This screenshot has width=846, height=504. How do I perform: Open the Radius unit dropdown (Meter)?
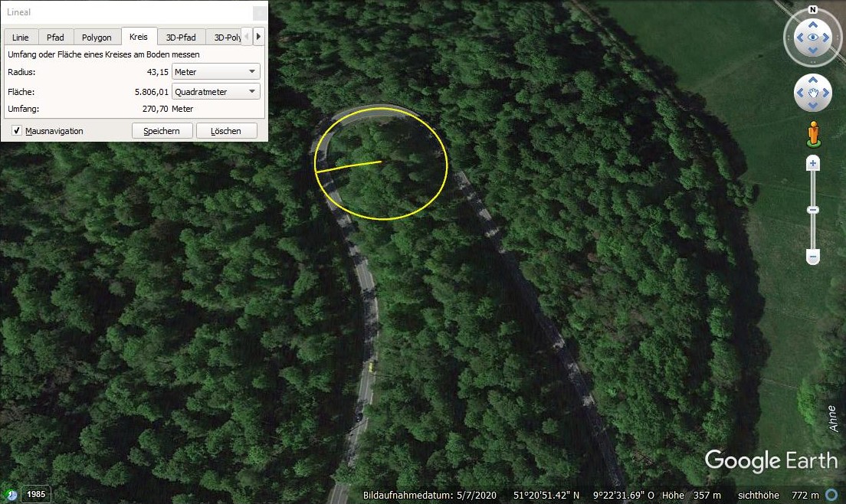(215, 72)
